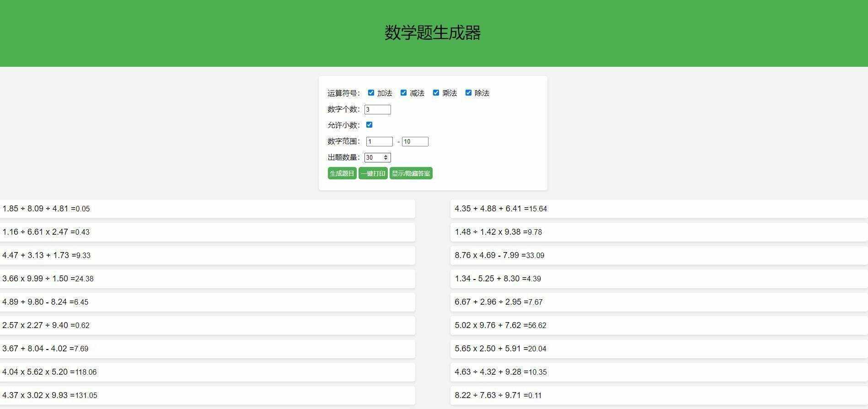Click the 数字个数 input field
Image resolution: width=868 pixels, height=409 pixels.
377,109
